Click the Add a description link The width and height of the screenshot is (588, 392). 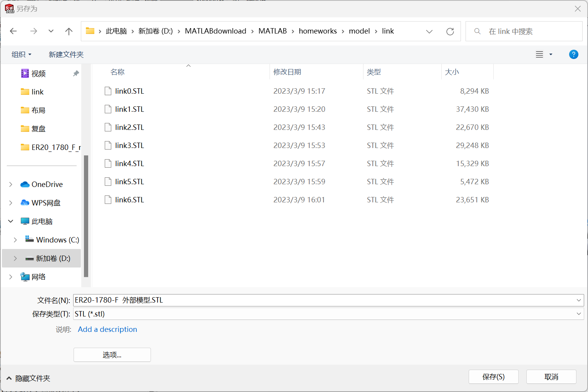(107, 329)
